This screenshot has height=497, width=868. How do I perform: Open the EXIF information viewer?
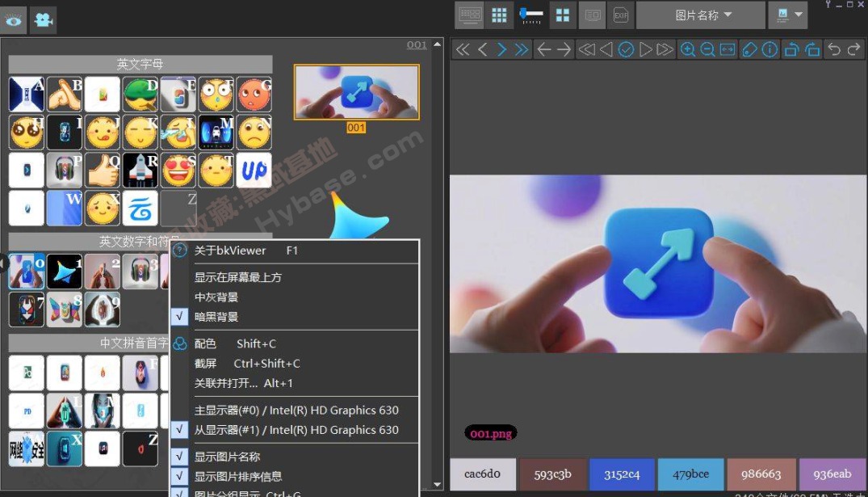(x=621, y=15)
